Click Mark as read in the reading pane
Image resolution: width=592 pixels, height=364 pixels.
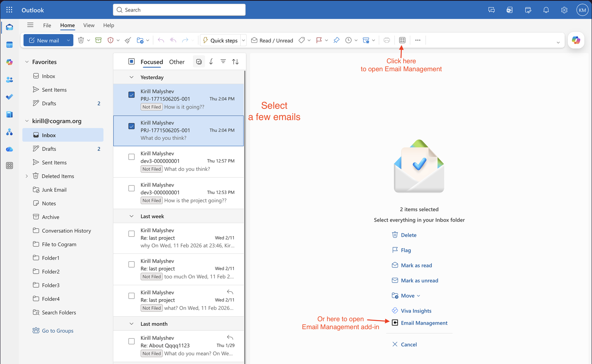412,265
